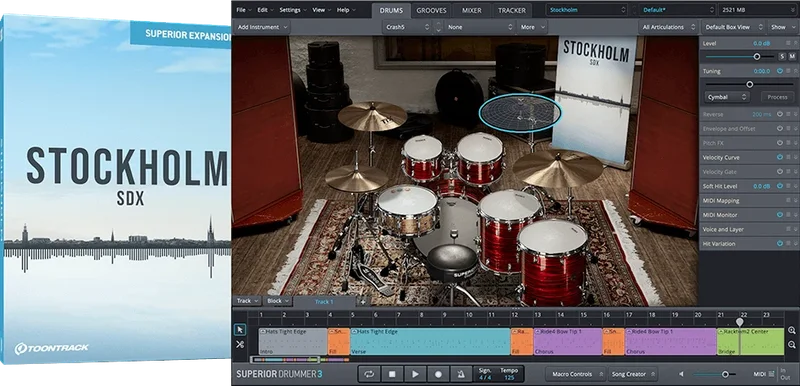Switch to the TRACKER tab
The image size is (800, 386).
(x=511, y=10)
